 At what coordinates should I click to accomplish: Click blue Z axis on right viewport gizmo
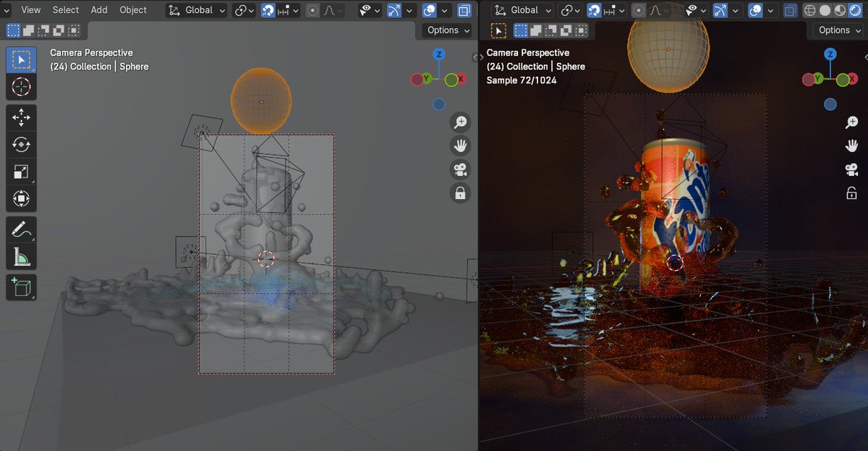tap(830, 54)
